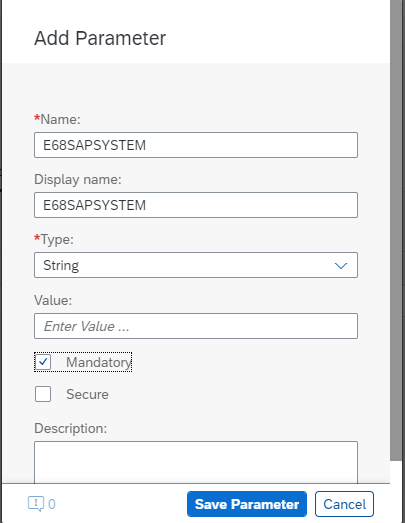This screenshot has width=405, height=523.
Task: Toggle Secure via its text label
Action: coord(87,394)
